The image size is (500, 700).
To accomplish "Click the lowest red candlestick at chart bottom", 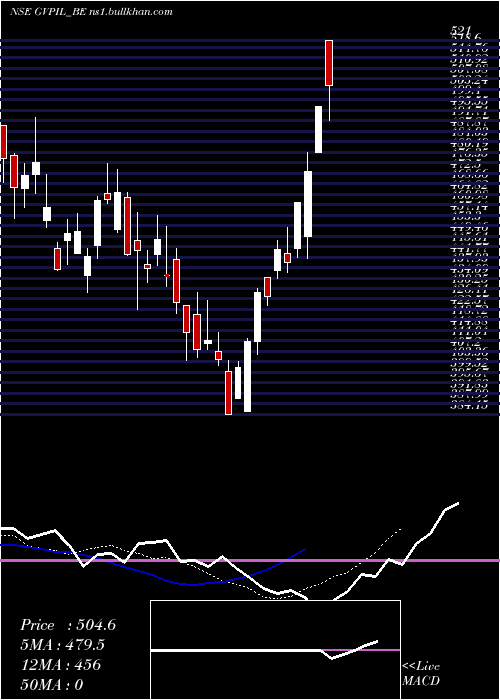I will pyautogui.click(x=229, y=393).
